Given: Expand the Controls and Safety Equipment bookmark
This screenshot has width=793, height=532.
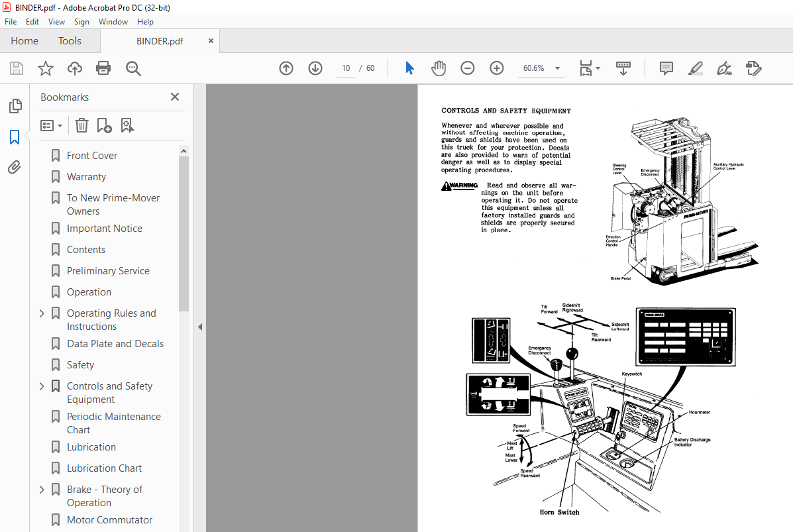Looking at the screenshot, I should 41,386.
